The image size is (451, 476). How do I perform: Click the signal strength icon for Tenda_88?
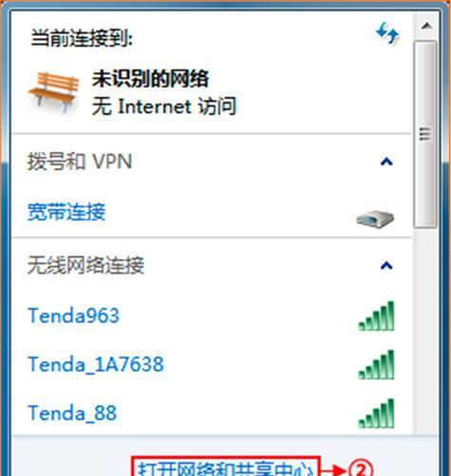coord(376,413)
